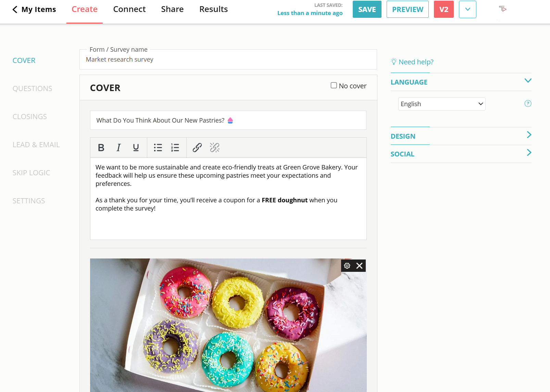Click the Save button
550x392 pixels.
(x=367, y=10)
